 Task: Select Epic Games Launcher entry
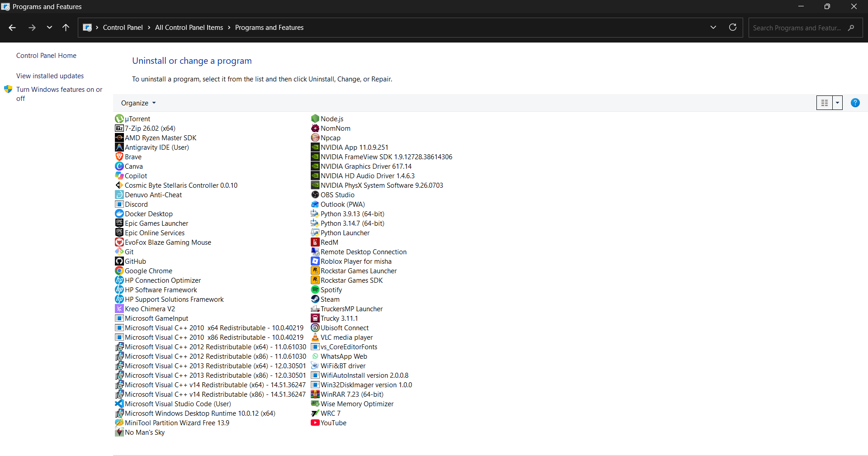[x=152, y=223]
